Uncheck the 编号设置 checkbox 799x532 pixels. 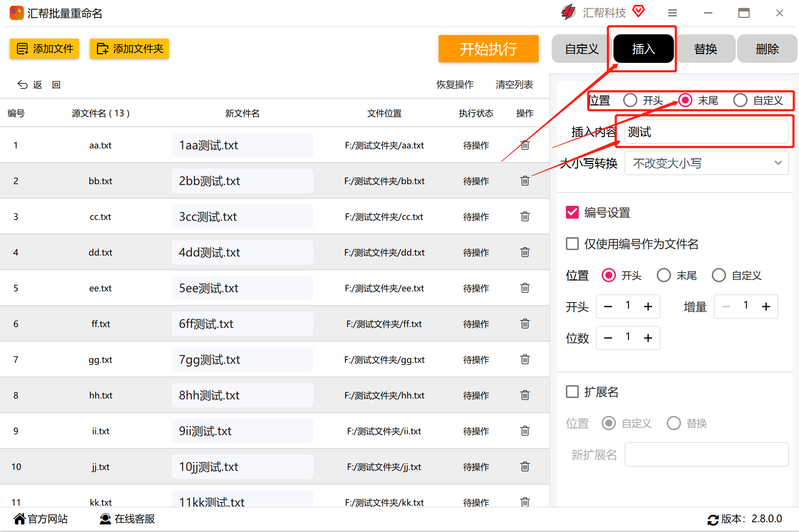pos(572,212)
